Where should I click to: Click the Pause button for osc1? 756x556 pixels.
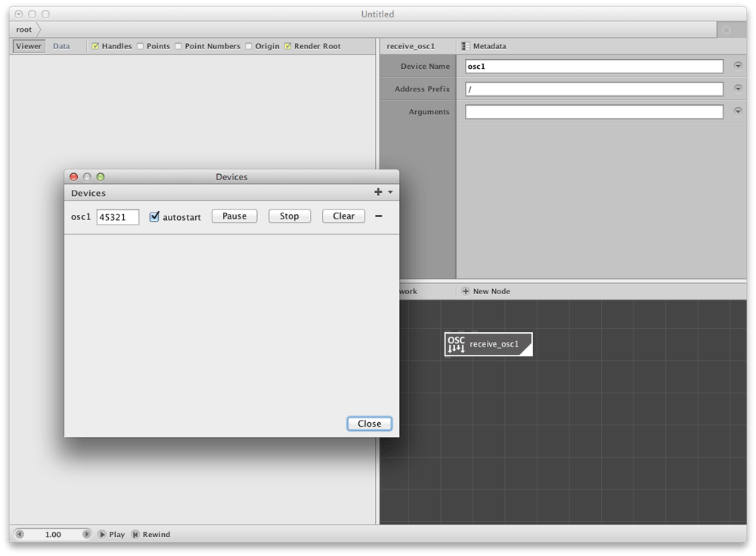click(234, 216)
